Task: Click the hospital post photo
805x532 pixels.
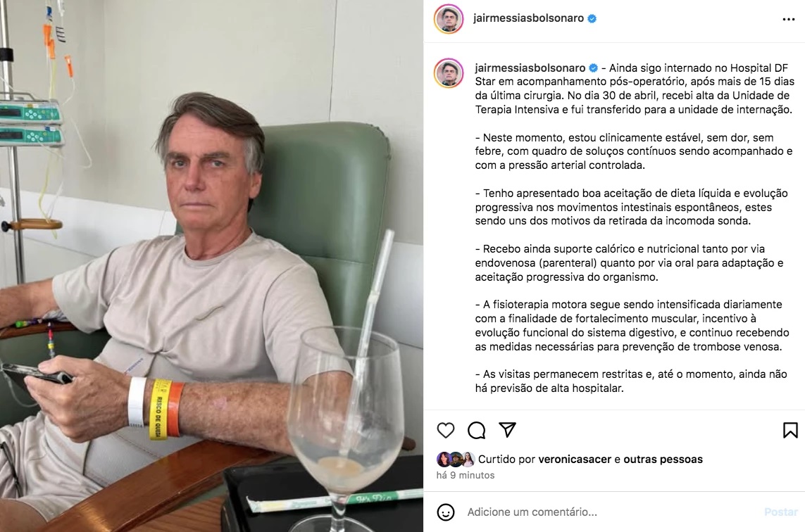Action: pyautogui.click(x=211, y=266)
